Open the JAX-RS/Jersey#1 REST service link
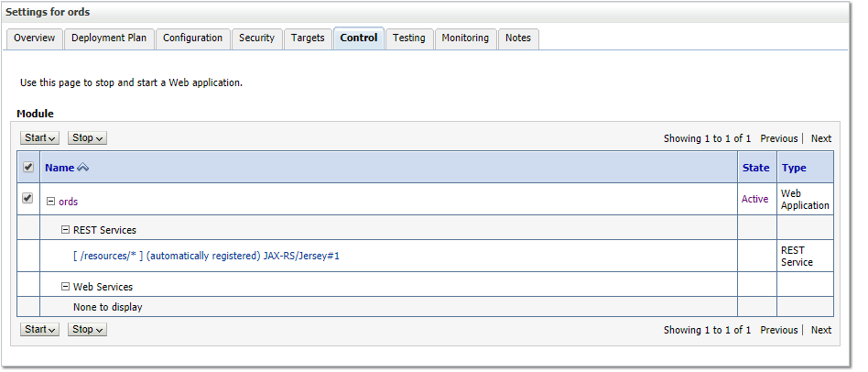The height and width of the screenshot is (372, 868). click(206, 257)
